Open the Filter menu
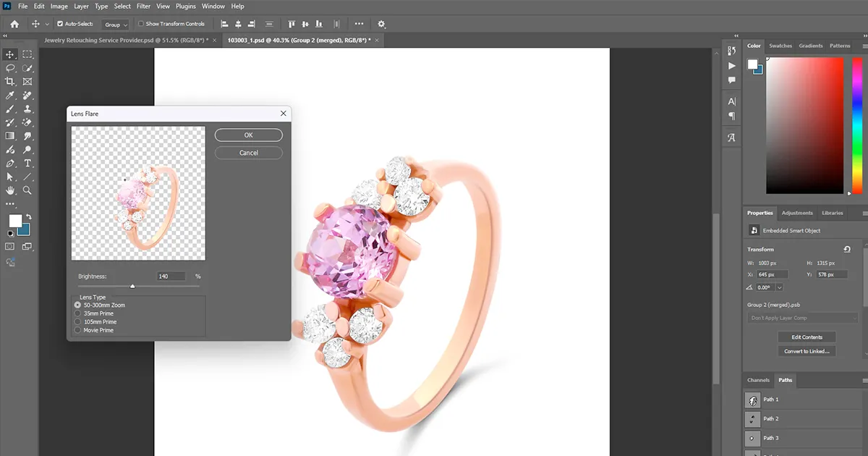The width and height of the screenshot is (868, 456). coord(143,7)
